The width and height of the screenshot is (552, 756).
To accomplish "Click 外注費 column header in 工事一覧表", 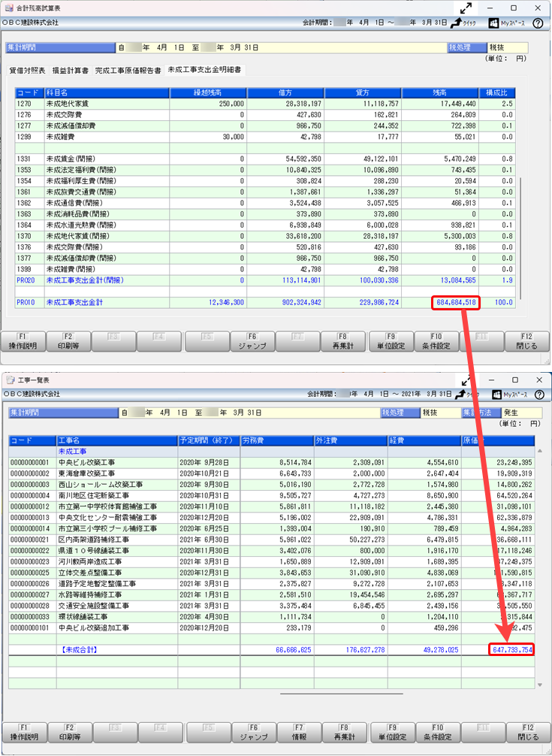I will point(351,440).
